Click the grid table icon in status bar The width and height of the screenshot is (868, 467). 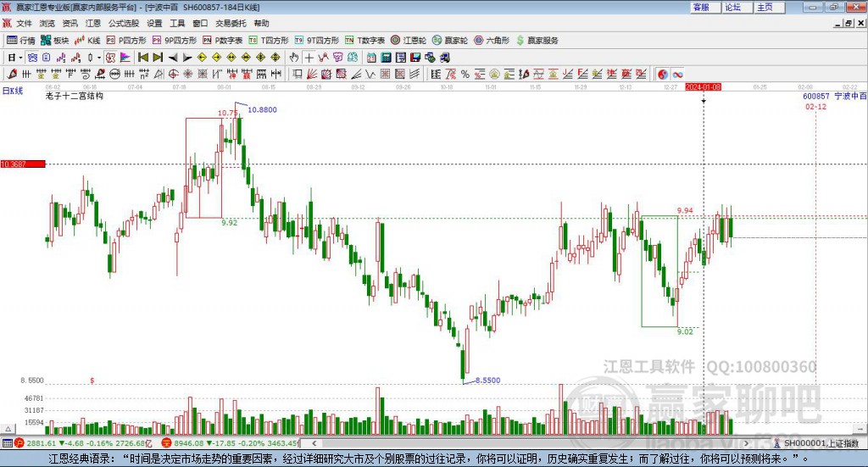pyautogui.click(x=7, y=443)
